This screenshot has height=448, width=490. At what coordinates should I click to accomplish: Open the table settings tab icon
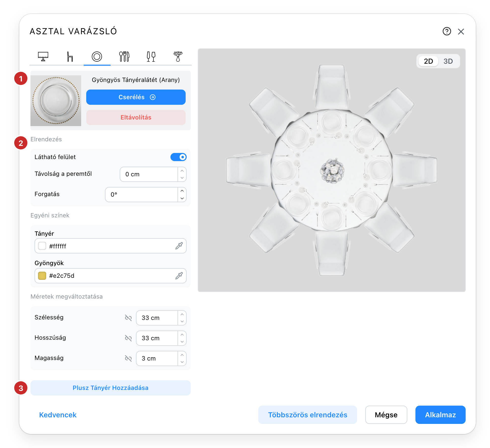(x=43, y=56)
